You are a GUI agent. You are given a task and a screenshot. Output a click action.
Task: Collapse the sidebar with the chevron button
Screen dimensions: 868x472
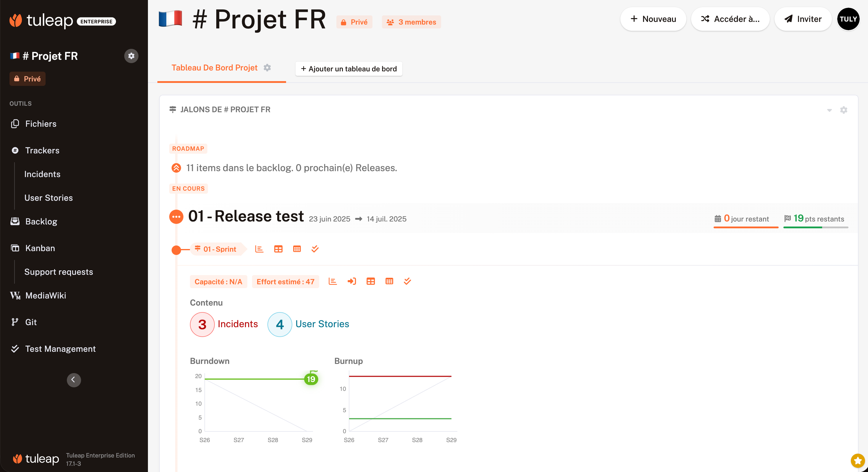(x=74, y=380)
